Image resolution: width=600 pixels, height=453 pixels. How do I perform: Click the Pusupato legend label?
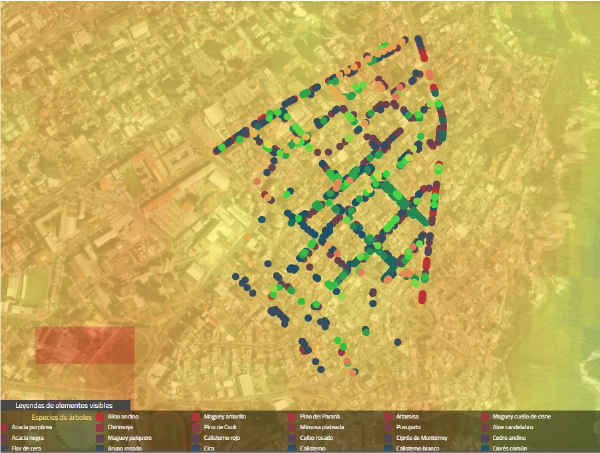coord(409,427)
